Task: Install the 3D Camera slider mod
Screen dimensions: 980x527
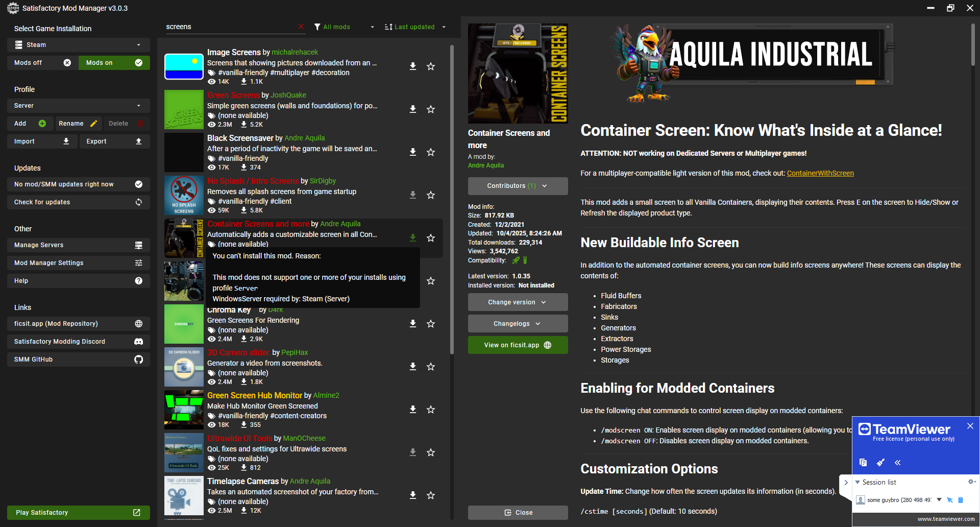Action: click(x=413, y=367)
